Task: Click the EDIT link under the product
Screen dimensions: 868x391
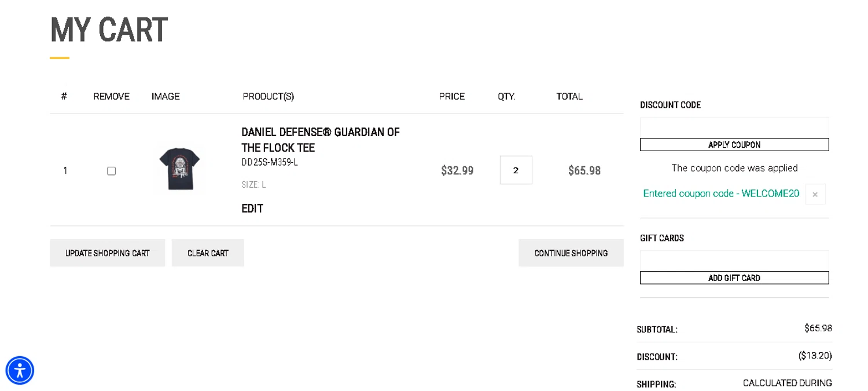Action: [252, 209]
